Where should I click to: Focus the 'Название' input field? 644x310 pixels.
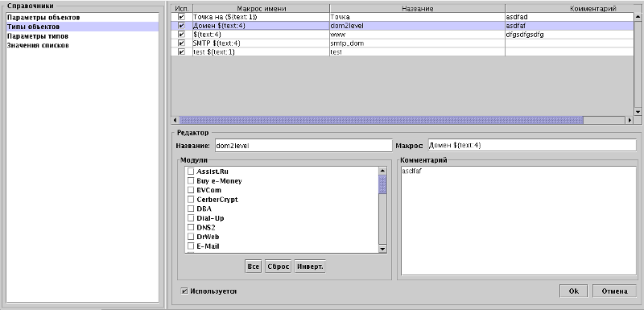click(303, 146)
